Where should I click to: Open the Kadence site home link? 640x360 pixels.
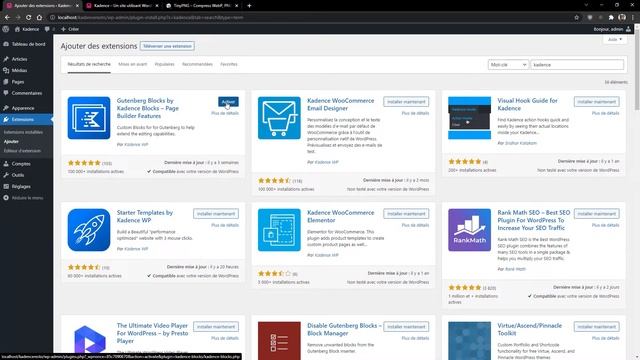[x=27, y=29]
